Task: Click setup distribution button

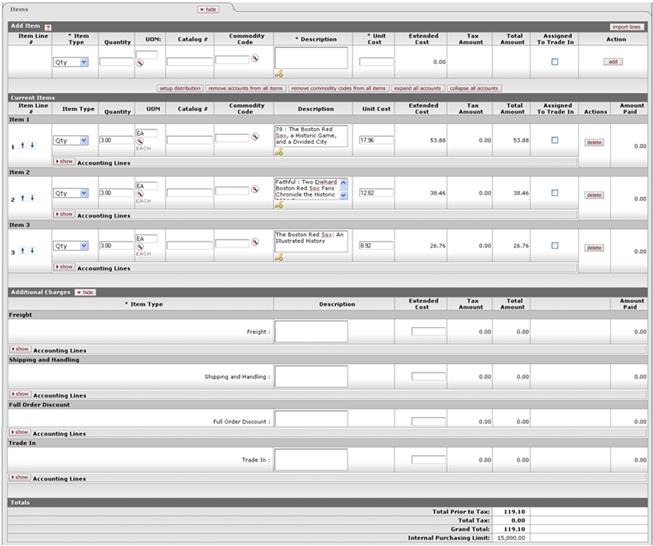Action: [x=180, y=88]
